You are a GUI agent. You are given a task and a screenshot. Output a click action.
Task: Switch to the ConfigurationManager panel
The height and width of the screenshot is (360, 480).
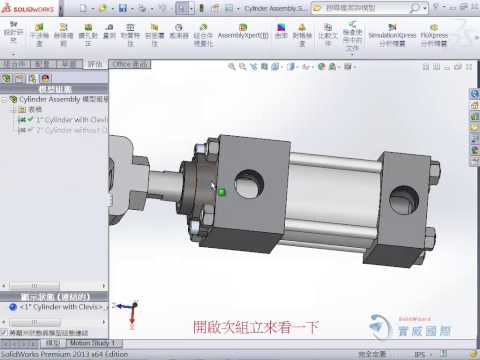point(32,79)
